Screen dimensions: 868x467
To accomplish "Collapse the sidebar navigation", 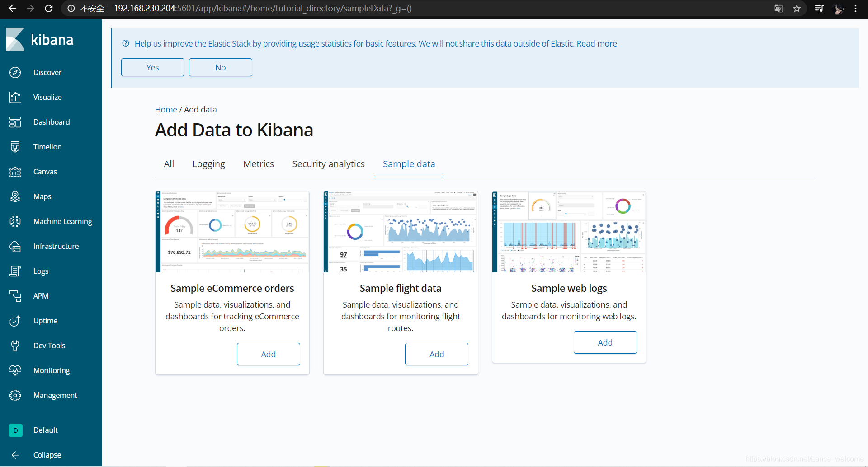I will (x=47, y=455).
